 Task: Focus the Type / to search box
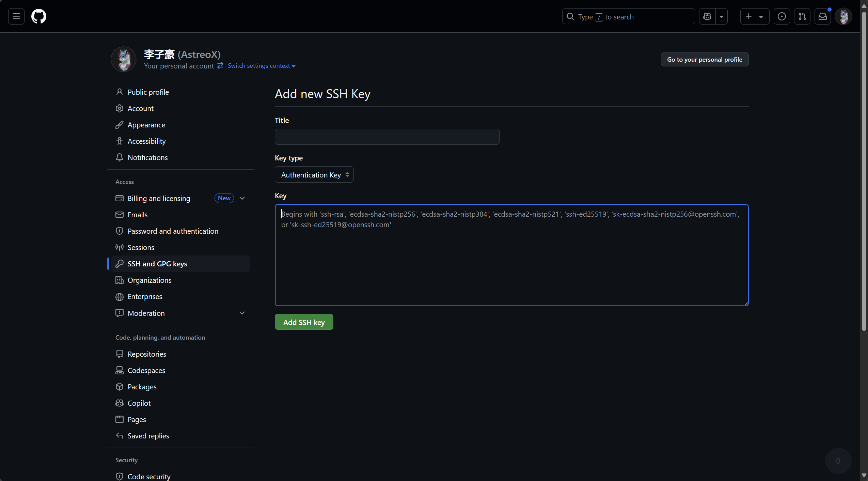pos(628,16)
